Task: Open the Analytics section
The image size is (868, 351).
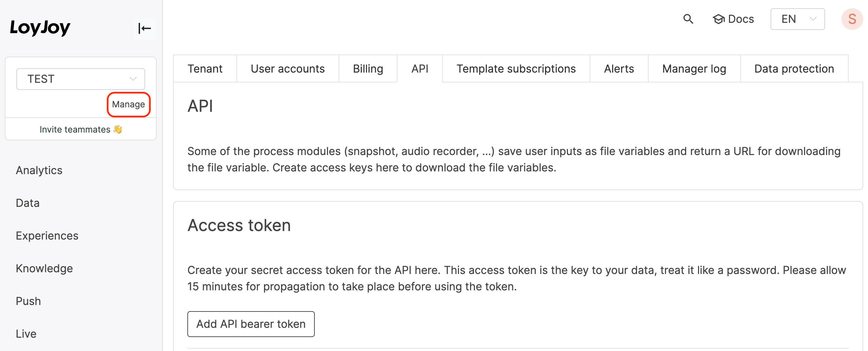Action: coord(39,170)
